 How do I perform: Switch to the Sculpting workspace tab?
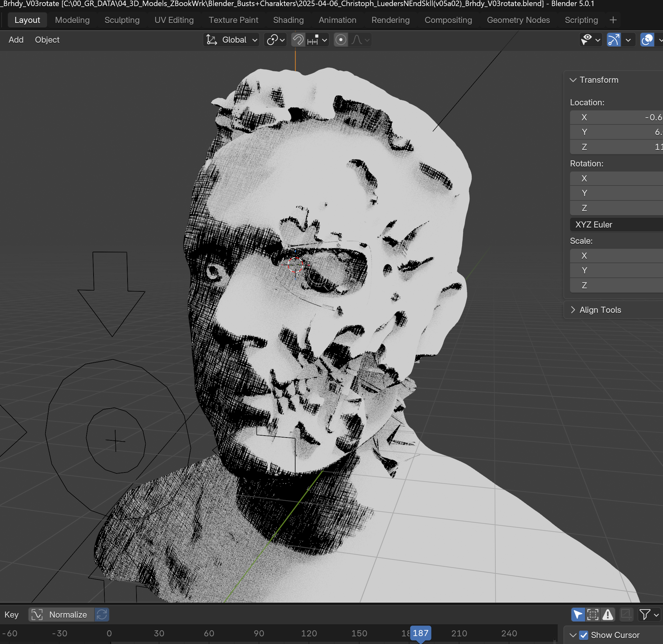(122, 20)
